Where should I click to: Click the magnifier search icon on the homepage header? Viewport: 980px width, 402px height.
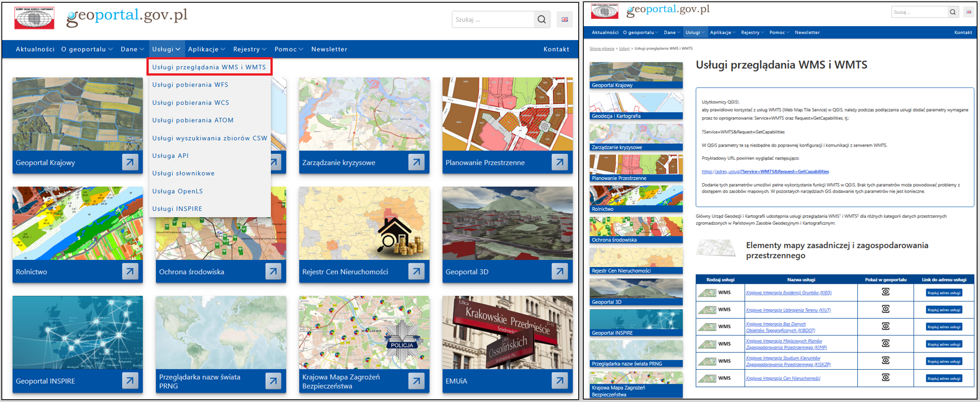coord(542,19)
